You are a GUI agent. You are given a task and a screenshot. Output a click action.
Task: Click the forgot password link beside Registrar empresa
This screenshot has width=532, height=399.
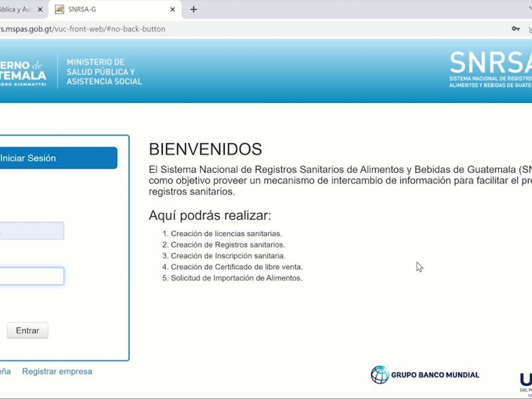click(5, 372)
